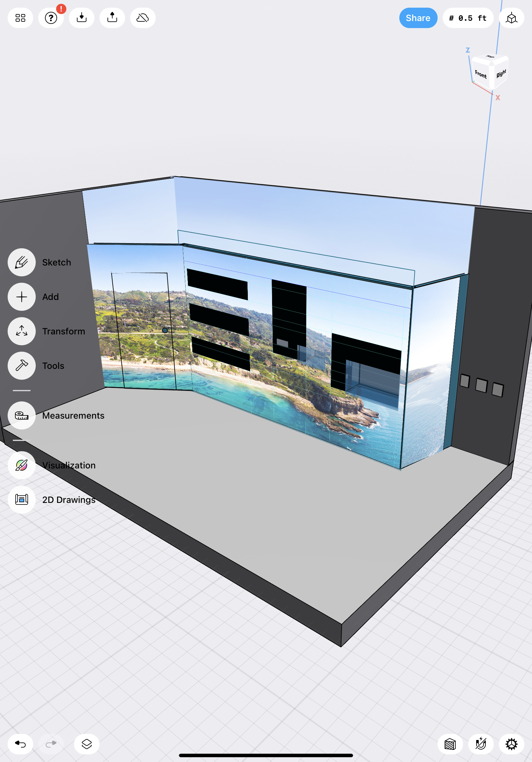Toggle the snapping magnet icon
The height and width of the screenshot is (762, 532).
[481, 744]
